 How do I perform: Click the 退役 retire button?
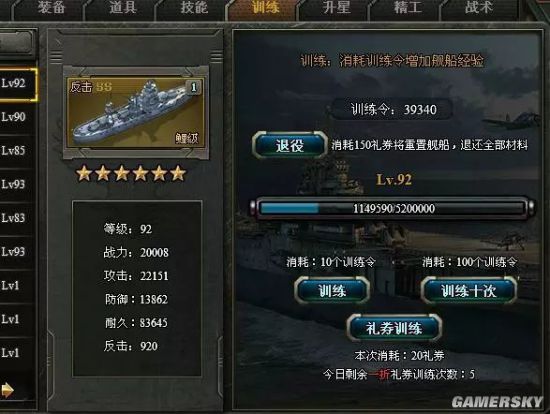coord(290,145)
